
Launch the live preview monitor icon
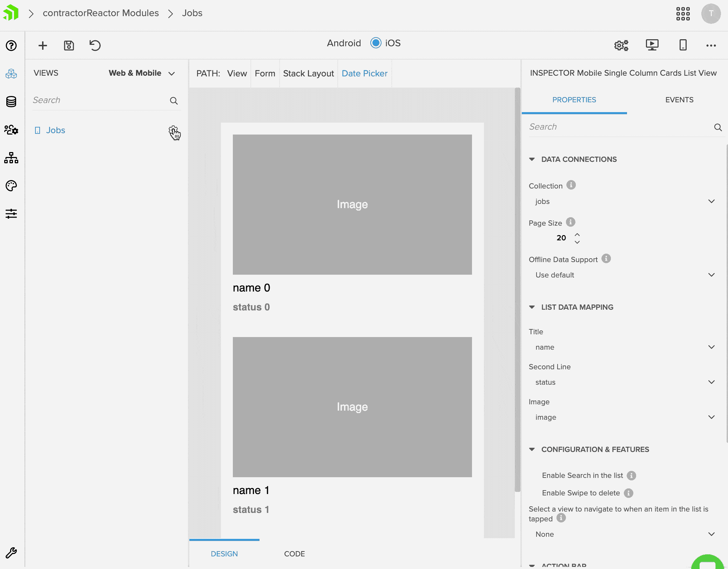[x=652, y=45]
